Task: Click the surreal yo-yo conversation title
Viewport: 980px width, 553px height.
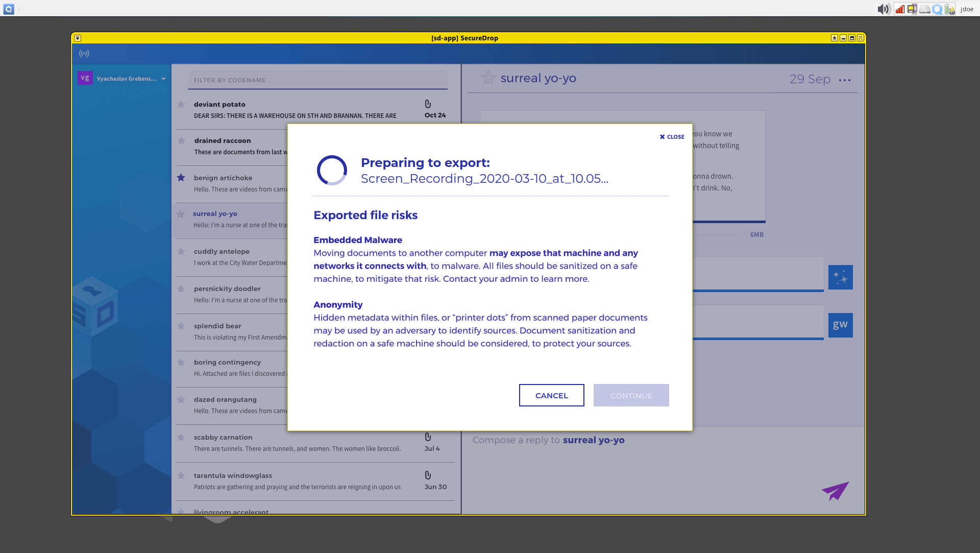Action: (x=538, y=78)
